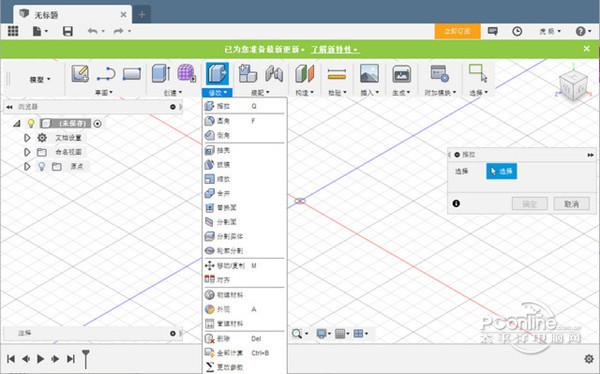Open the File document dropdown

pos(40,31)
